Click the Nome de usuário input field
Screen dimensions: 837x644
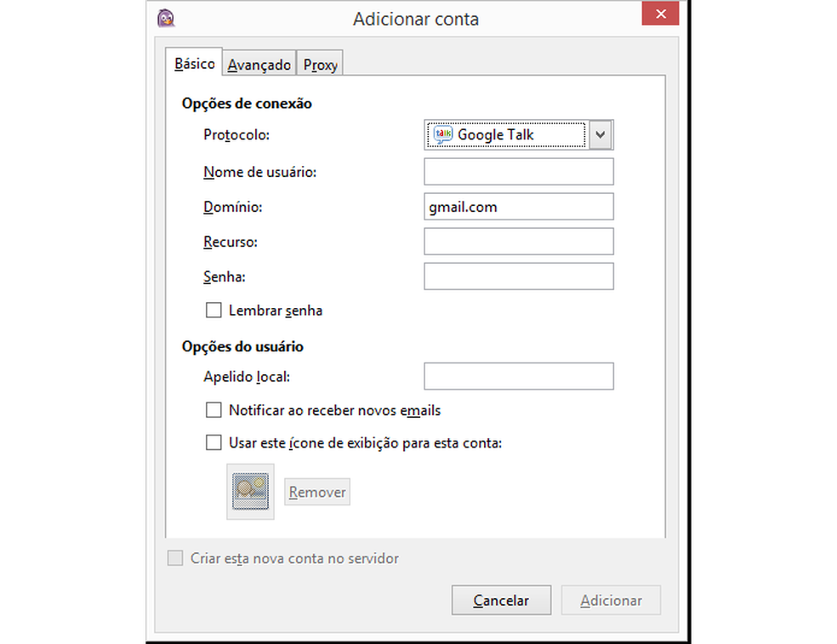point(518,171)
